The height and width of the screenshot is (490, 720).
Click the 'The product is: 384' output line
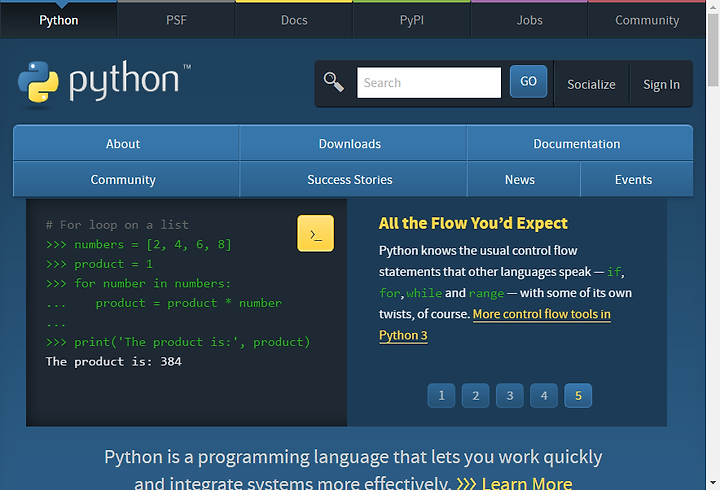point(113,361)
